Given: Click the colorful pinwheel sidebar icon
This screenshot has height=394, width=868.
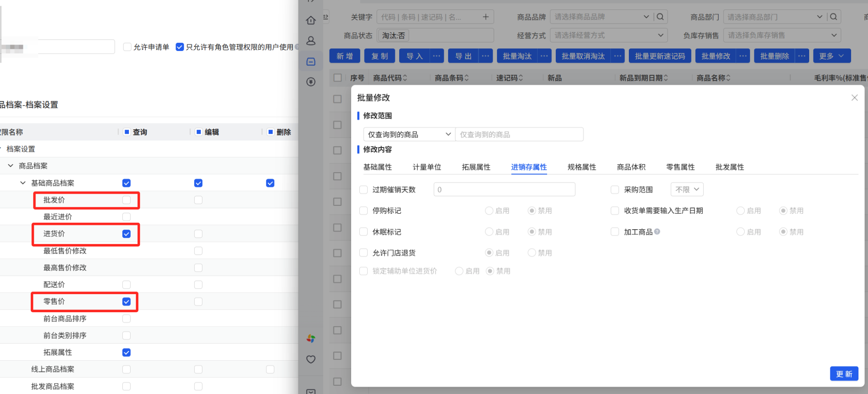Looking at the screenshot, I should pos(311,339).
